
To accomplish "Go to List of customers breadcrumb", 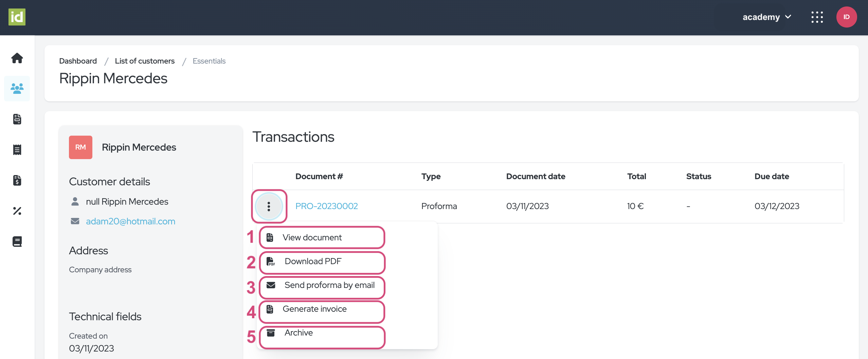I will click(x=145, y=61).
